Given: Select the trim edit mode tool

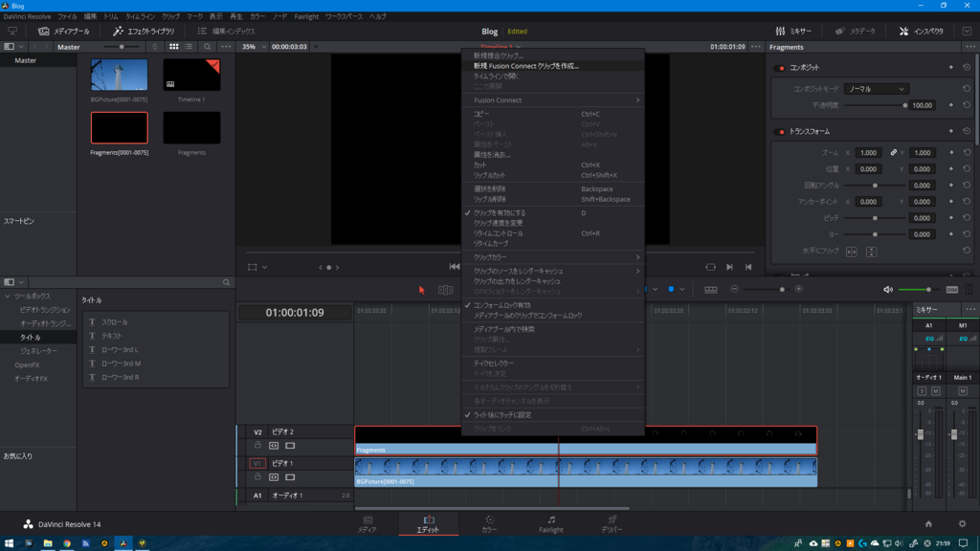Looking at the screenshot, I should [x=446, y=290].
